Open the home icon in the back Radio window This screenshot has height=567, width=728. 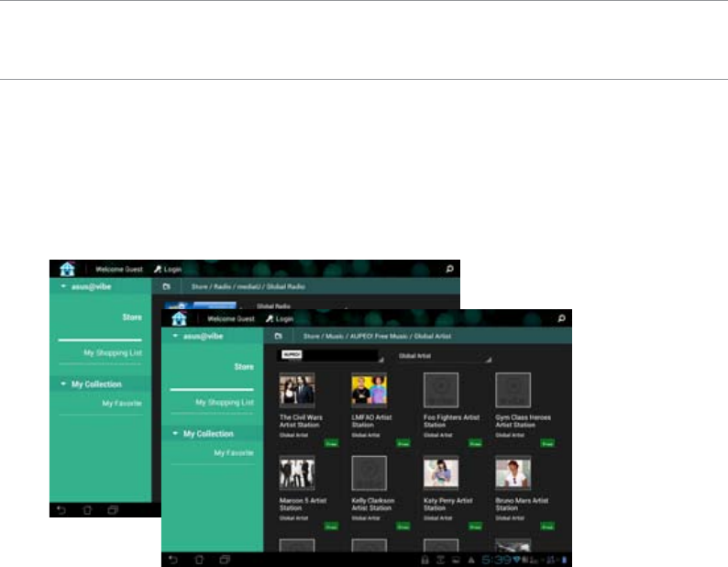(67, 269)
